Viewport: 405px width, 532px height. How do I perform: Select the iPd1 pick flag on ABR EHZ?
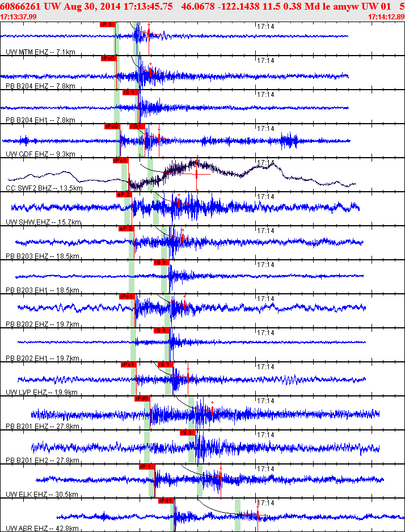[x=166, y=501]
